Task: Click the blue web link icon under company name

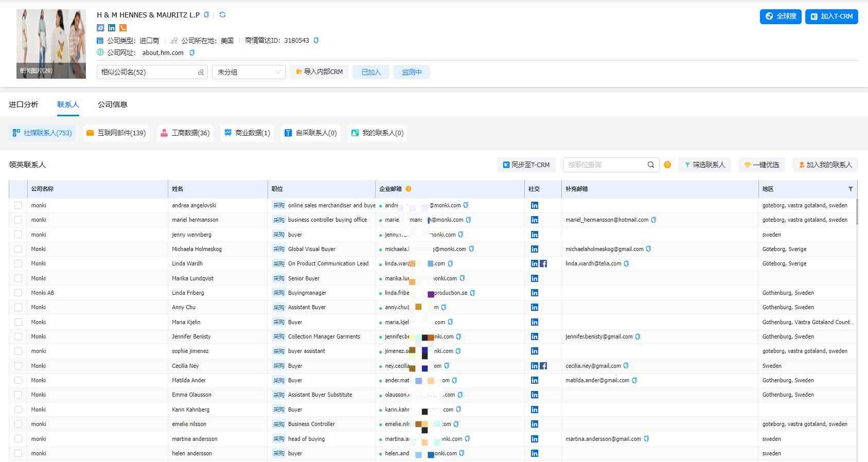Action: coord(100,28)
